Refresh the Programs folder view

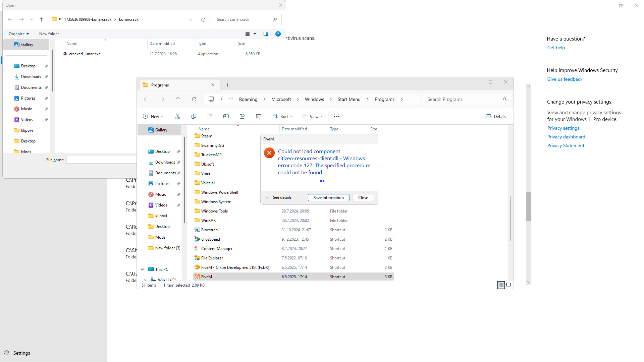[194, 99]
